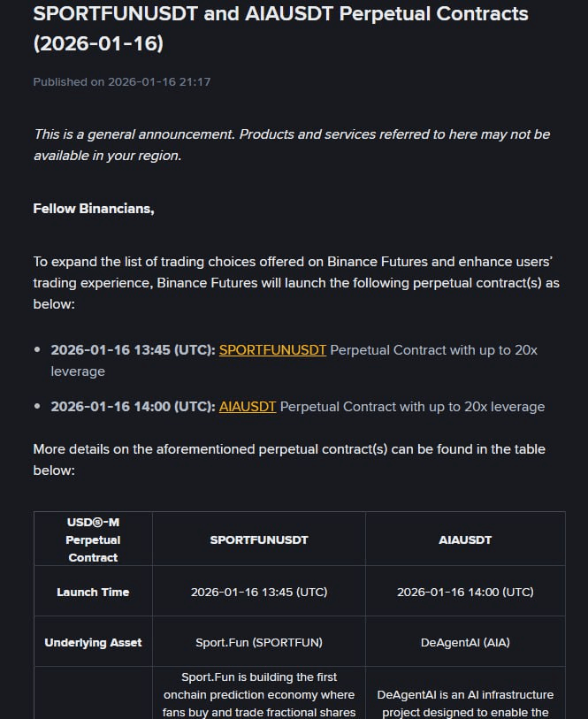Click the 14:00 (UTC) launch time table cell
Image resolution: width=588 pixels, height=719 pixels.
click(465, 592)
